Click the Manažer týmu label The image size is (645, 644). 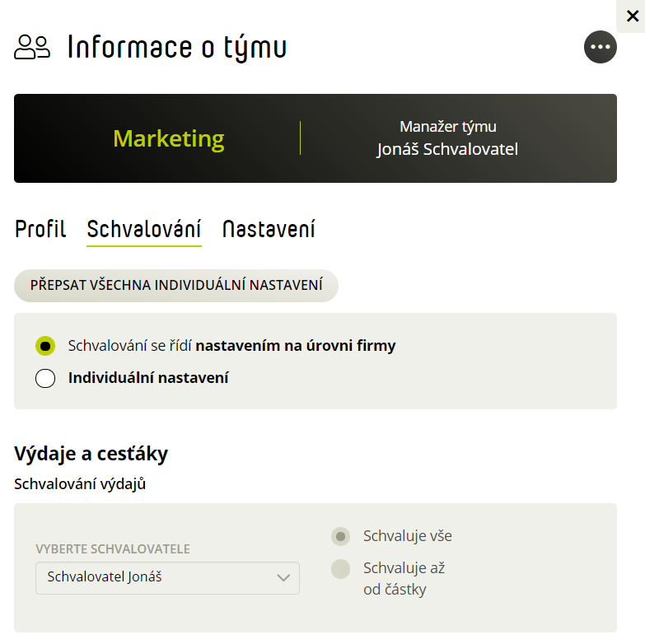tap(448, 127)
